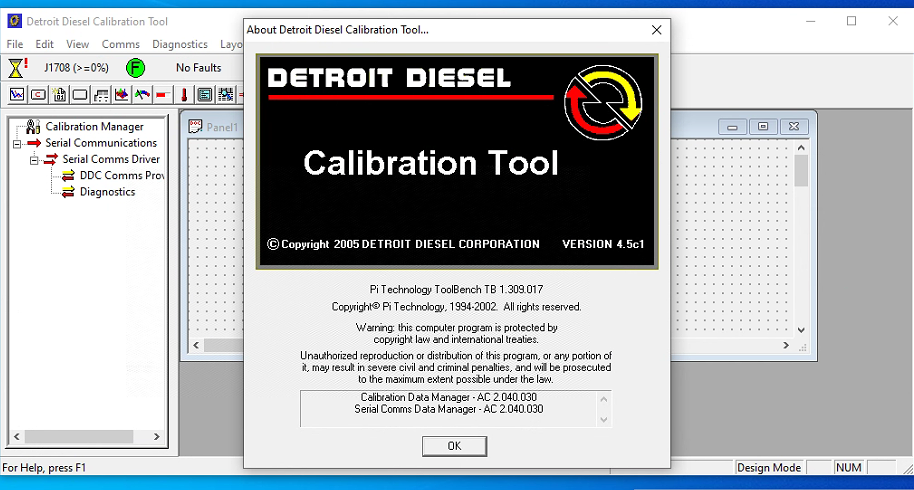
Task: Click 'J1708 (>=0%)' status text
Action: (x=76, y=68)
